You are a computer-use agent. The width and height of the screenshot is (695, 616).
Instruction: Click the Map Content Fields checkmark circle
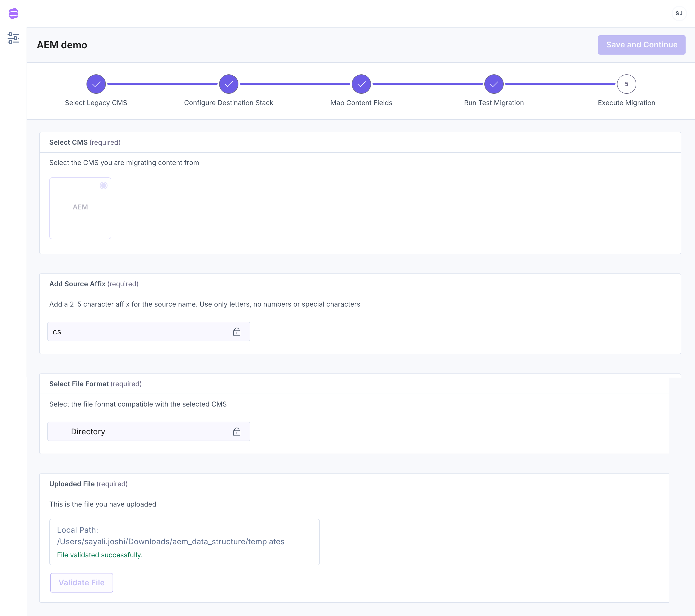coord(361,84)
